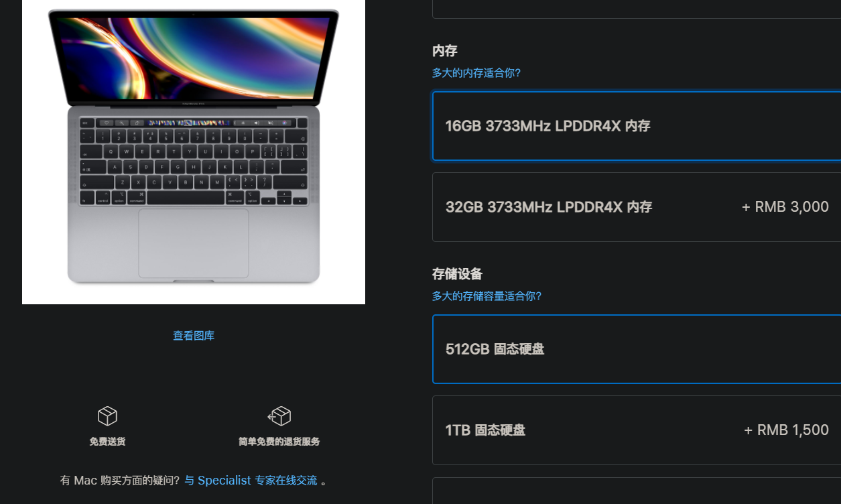Click the + RMB 1,500 price label
841x504 pixels.
787,430
